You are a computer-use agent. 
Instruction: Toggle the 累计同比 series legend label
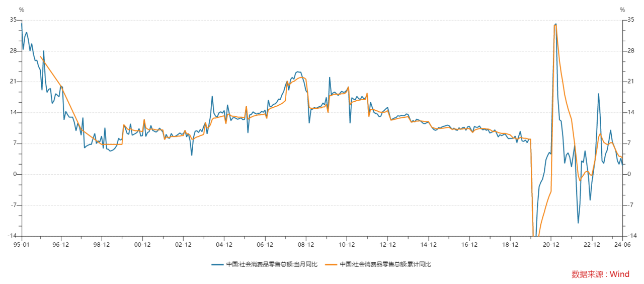click(x=385, y=264)
